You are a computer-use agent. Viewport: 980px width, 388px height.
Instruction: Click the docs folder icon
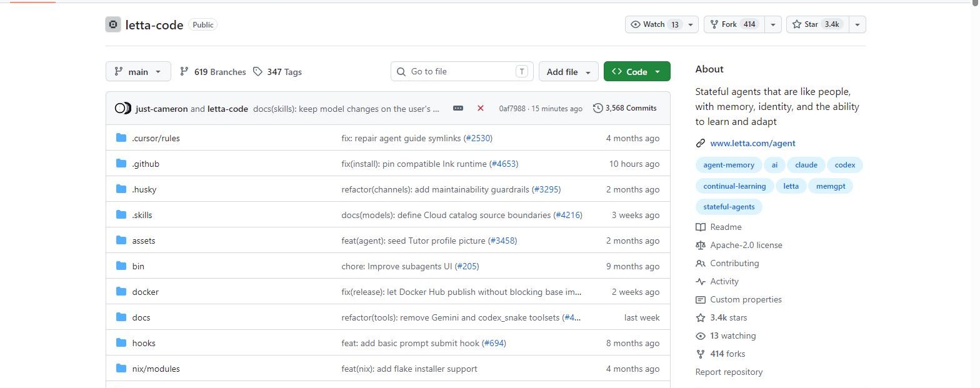click(121, 317)
